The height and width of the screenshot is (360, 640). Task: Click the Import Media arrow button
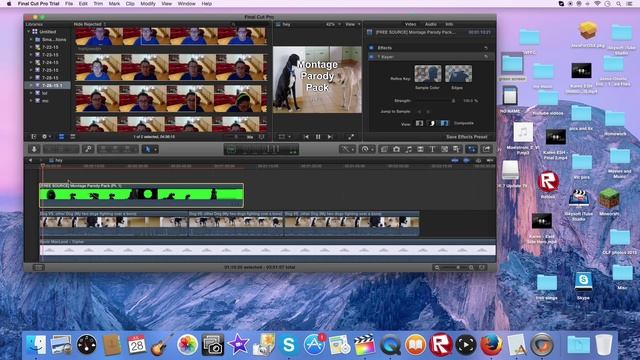[34, 149]
